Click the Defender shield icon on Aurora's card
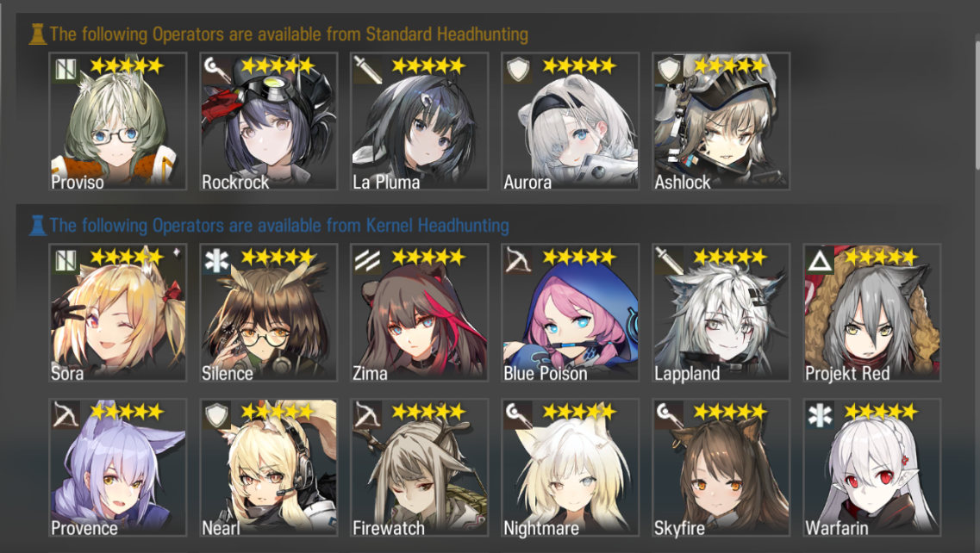This screenshot has width=980, height=553. (x=517, y=70)
